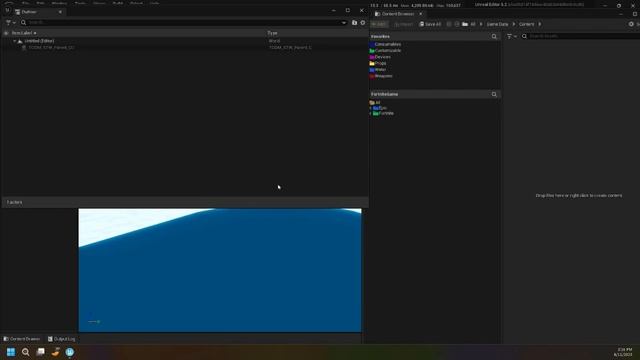Open the Output Log button
The image size is (640, 360).
[61, 339]
